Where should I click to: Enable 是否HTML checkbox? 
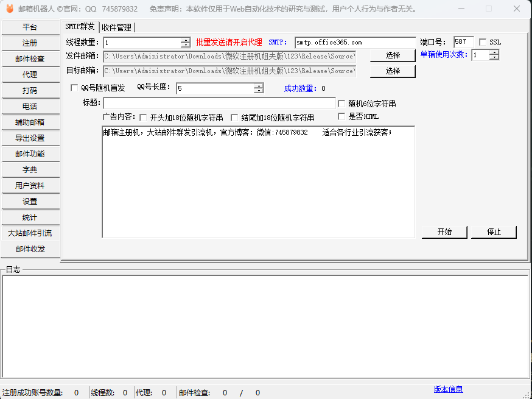click(341, 116)
